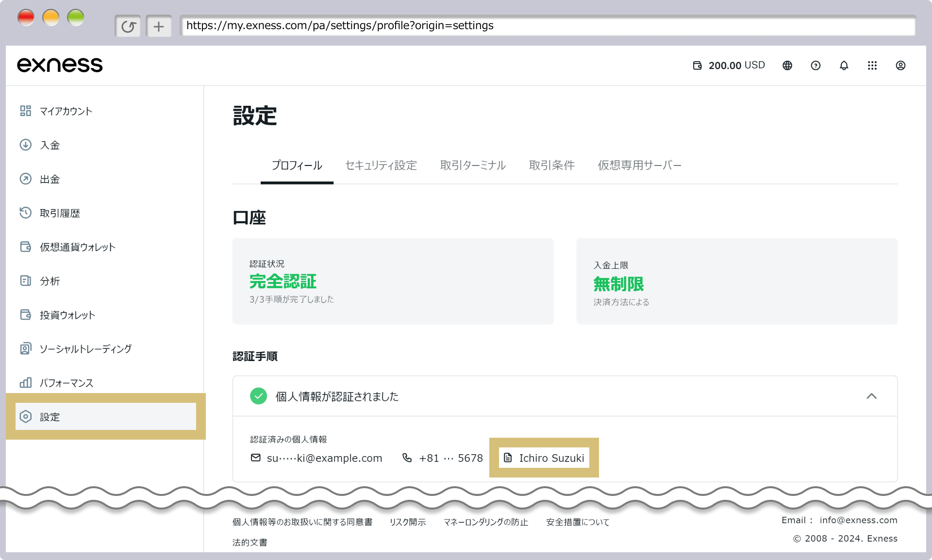Click the ソーシャルトレーディング icon
This screenshot has width=932, height=560.
point(26,349)
